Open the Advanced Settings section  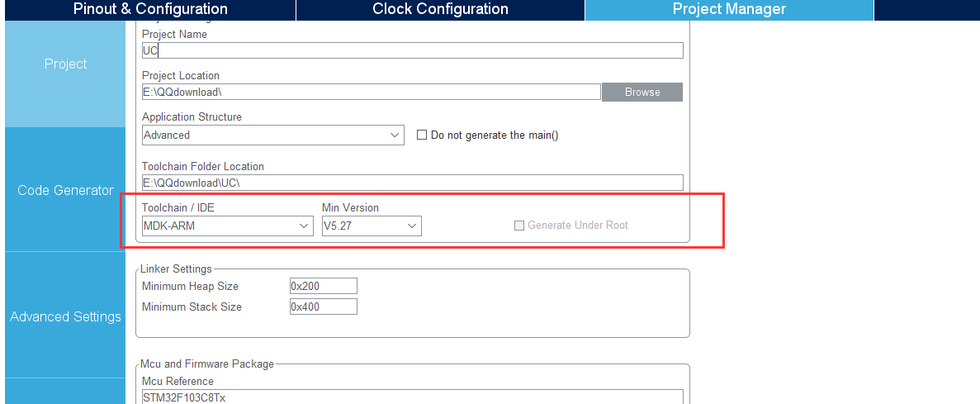pos(65,316)
